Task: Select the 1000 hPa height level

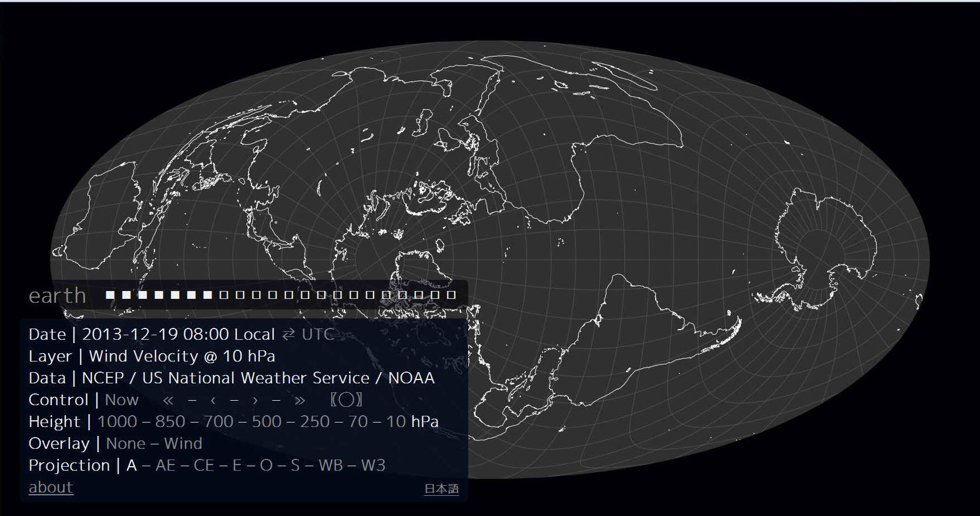Action: [117, 422]
